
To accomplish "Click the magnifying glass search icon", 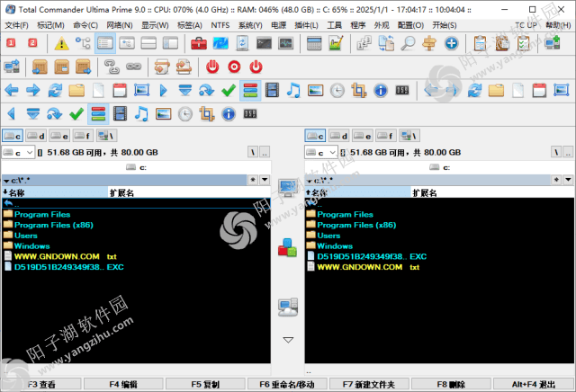I will click(x=408, y=43).
